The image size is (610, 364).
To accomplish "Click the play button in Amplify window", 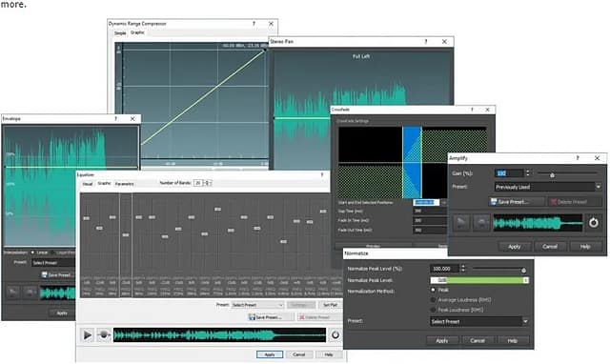I will (461, 223).
